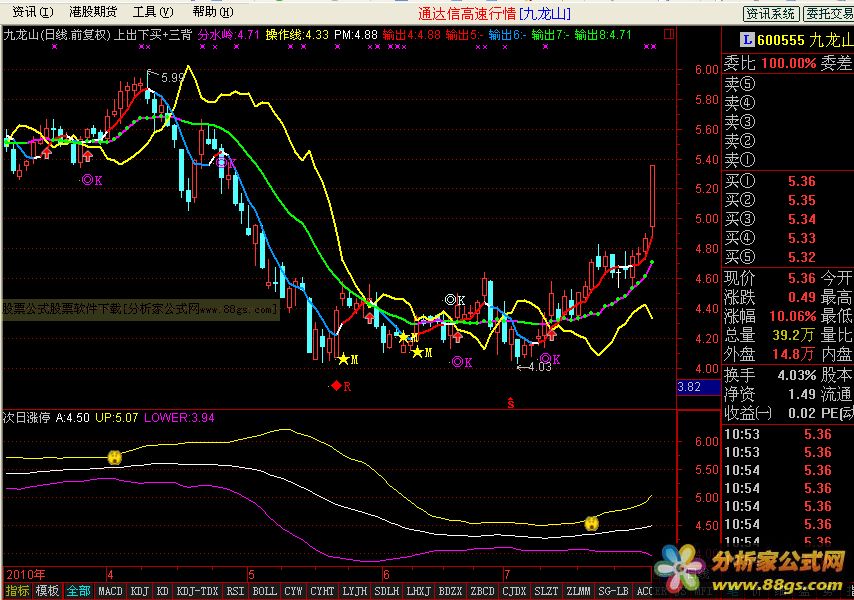Select the 全部 tab
This screenshot has width=854, height=600.
pos(78,591)
